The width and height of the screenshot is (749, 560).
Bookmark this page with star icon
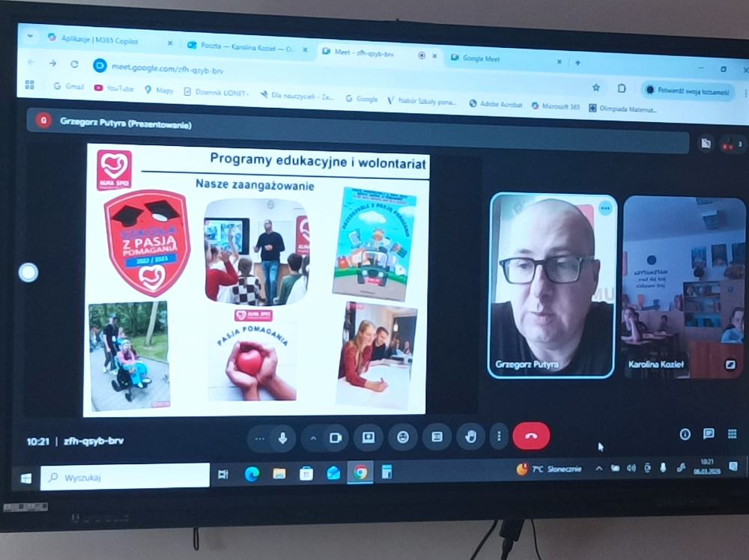pos(596,88)
